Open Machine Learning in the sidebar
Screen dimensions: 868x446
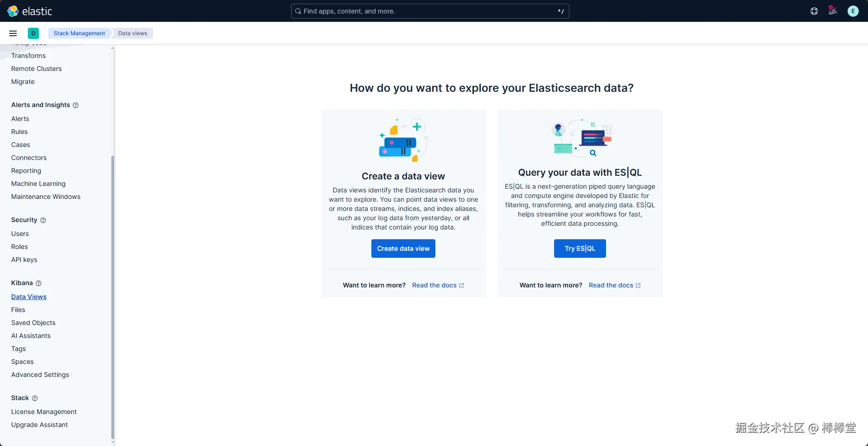tap(38, 184)
